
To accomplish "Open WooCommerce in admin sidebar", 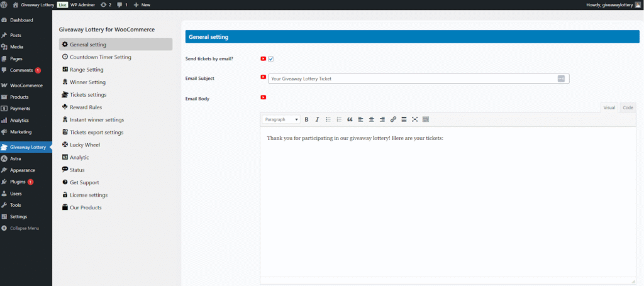I will point(26,85).
